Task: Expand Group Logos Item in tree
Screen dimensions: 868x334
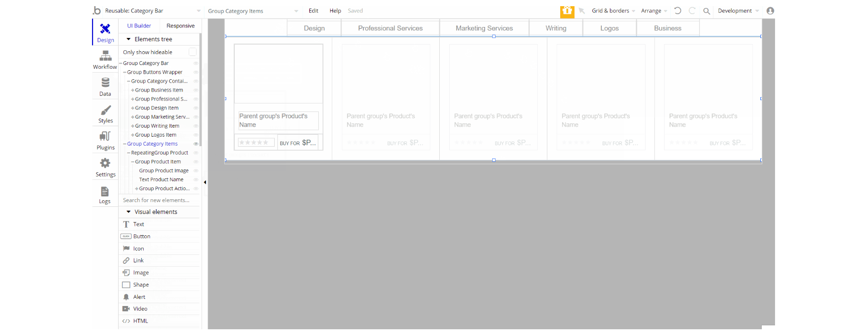Action: click(133, 135)
